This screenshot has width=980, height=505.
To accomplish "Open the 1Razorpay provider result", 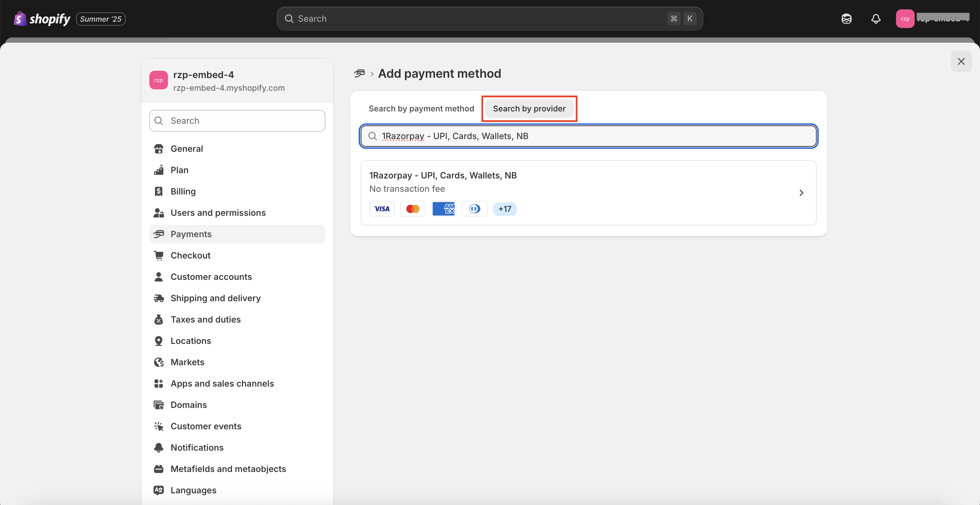I will pyautogui.click(x=588, y=192).
